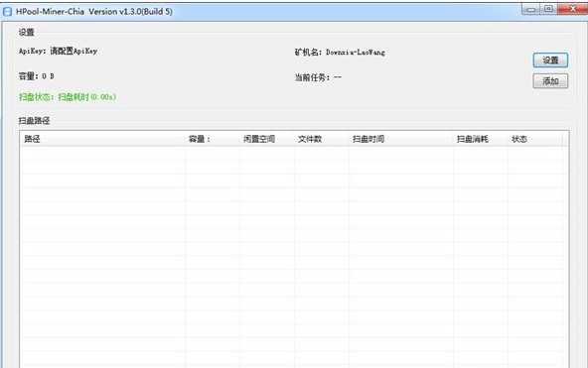
Task: Click the window title HPool-Miner-Chia Version text
Action: 94,12
